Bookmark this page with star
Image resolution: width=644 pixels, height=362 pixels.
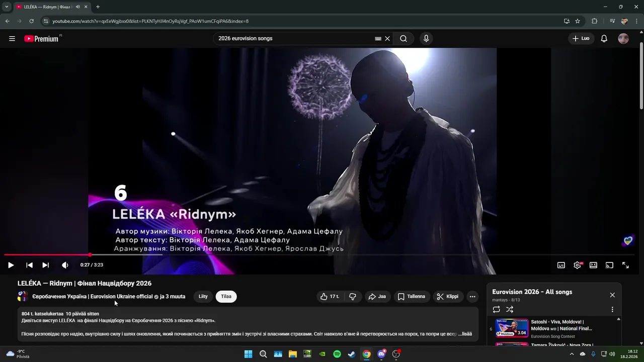578,21
